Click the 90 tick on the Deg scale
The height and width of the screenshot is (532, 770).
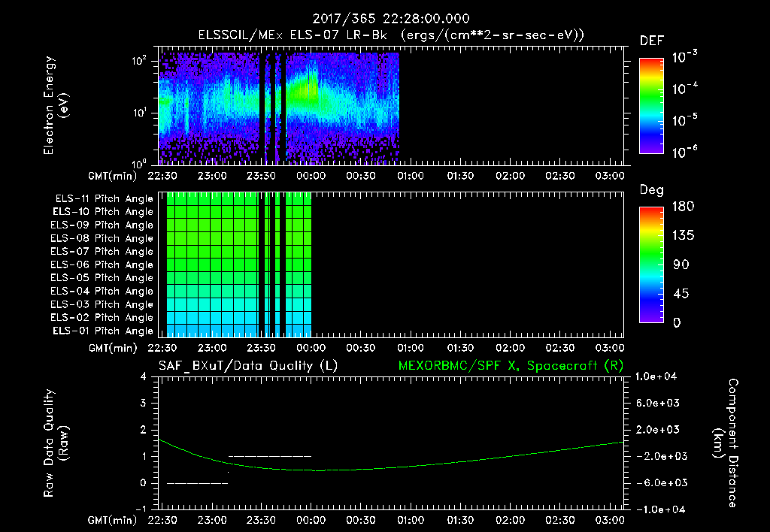coord(681,264)
